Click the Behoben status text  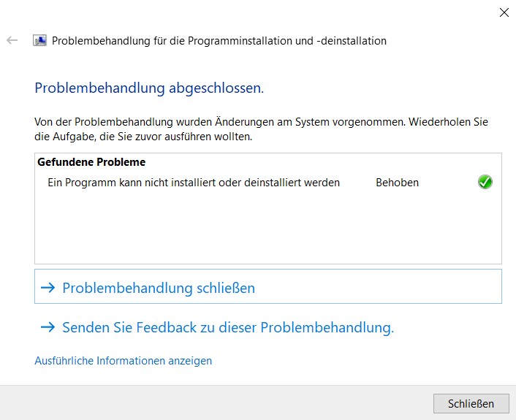(397, 183)
